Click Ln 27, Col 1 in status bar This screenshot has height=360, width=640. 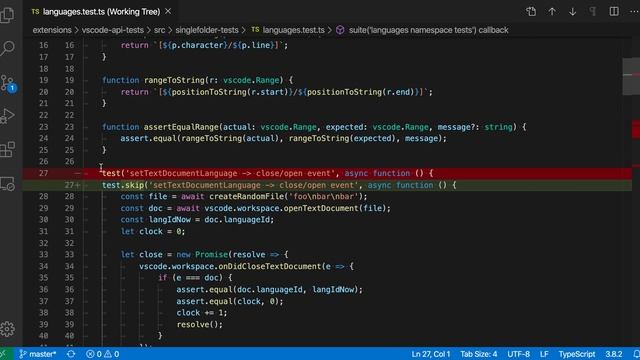click(x=431, y=354)
